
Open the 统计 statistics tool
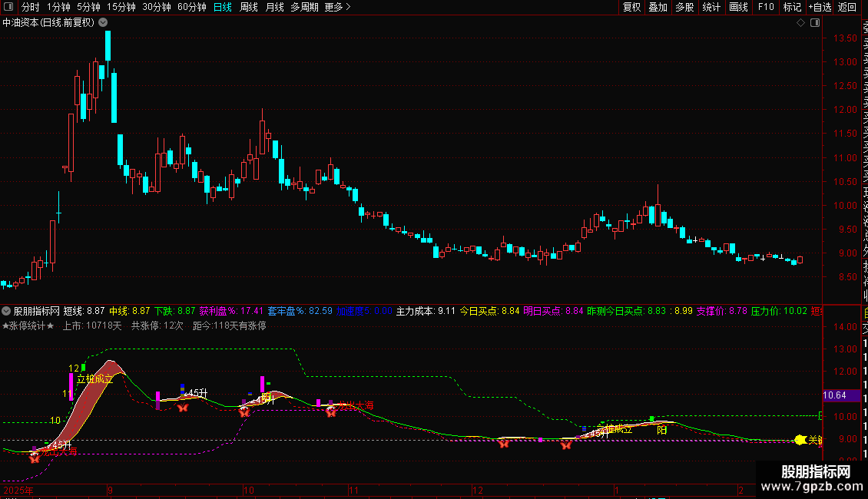point(711,7)
